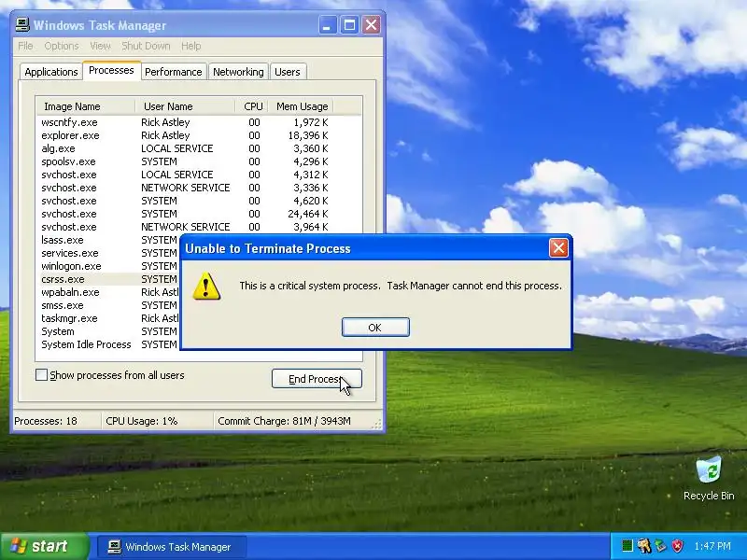Close the Windows Task Manager window
Image resolution: width=747 pixels, height=560 pixels.
click(371, 25)
